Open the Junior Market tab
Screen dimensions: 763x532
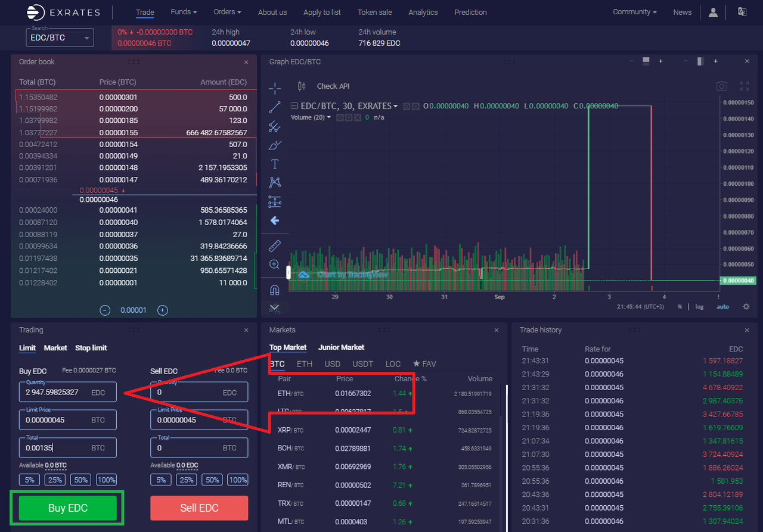[x=341, y=347]
